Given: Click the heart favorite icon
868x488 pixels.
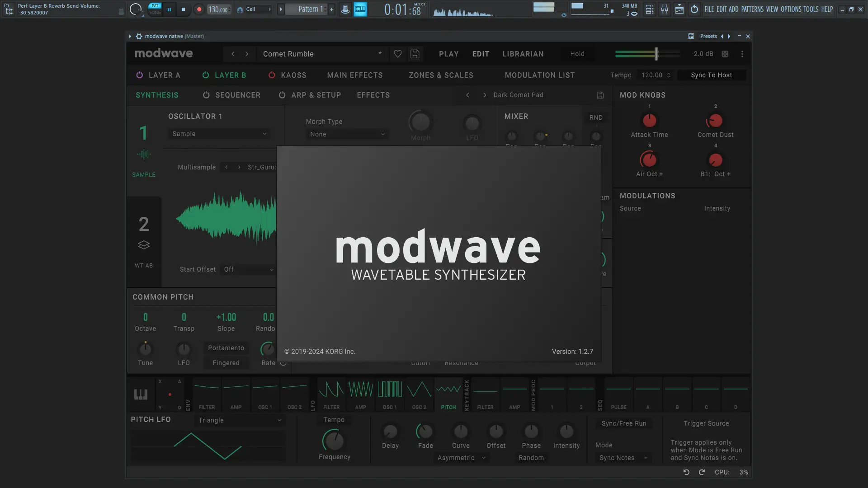Looking at the screenshot, I should click(398, 54).
